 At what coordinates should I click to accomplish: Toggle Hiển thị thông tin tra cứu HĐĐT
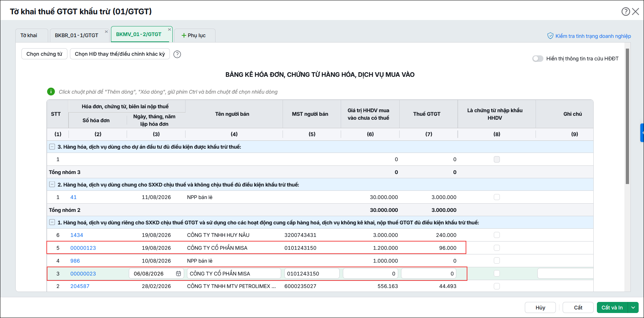pyautogui.click(x=538, y=59)
